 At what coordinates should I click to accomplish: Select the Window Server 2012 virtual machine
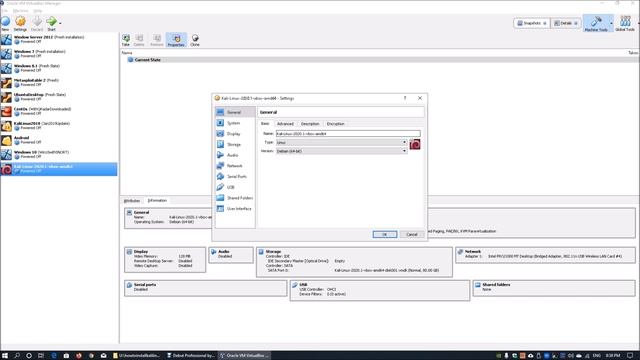[x=59, y=39]
